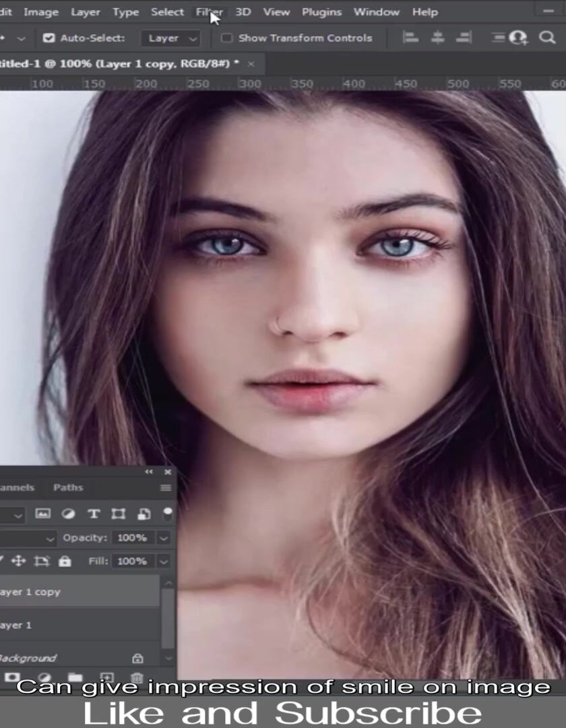Select the Layer 1 layer
The height and width of the screenshot is (728, 566).
tap(80, 626)
